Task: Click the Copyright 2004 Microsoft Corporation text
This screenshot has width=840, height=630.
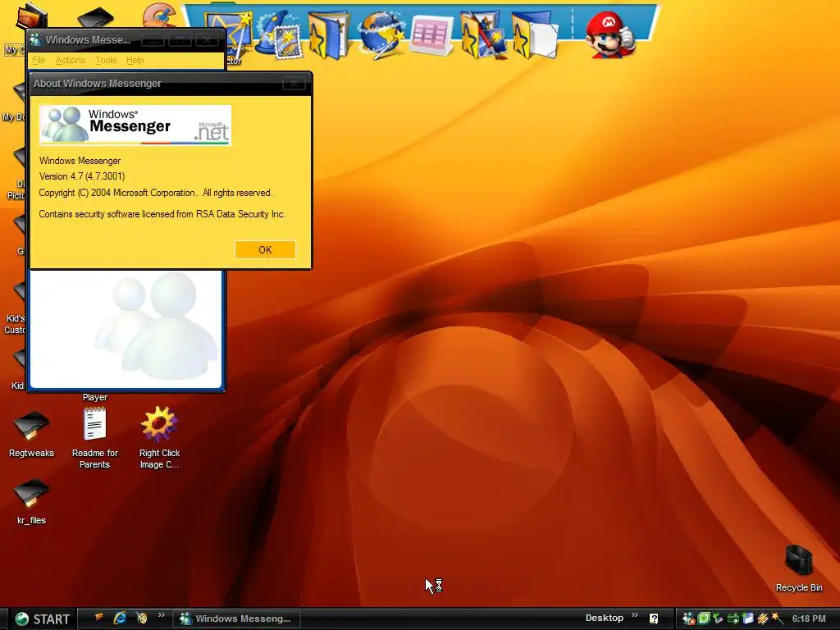Action: tap(156, 193)
